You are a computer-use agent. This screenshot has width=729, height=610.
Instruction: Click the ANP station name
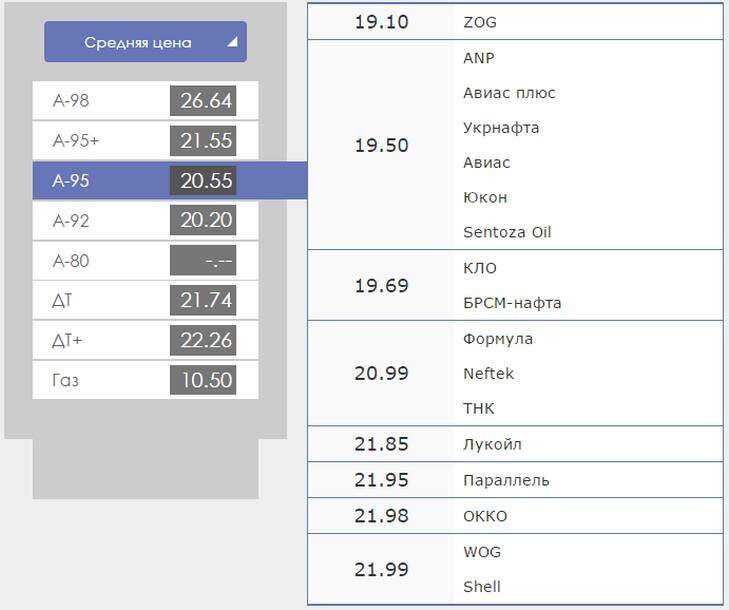(479, 58)
